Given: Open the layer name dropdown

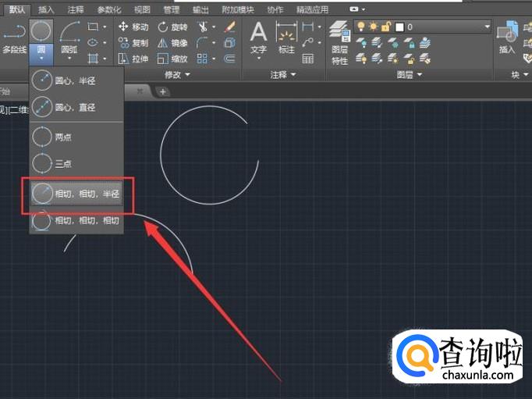Looking at the screenshot, I should coord(488,27).
